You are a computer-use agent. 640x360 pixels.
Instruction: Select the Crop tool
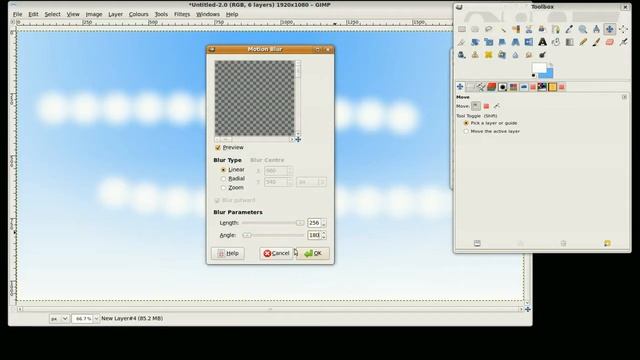[462, 42]
